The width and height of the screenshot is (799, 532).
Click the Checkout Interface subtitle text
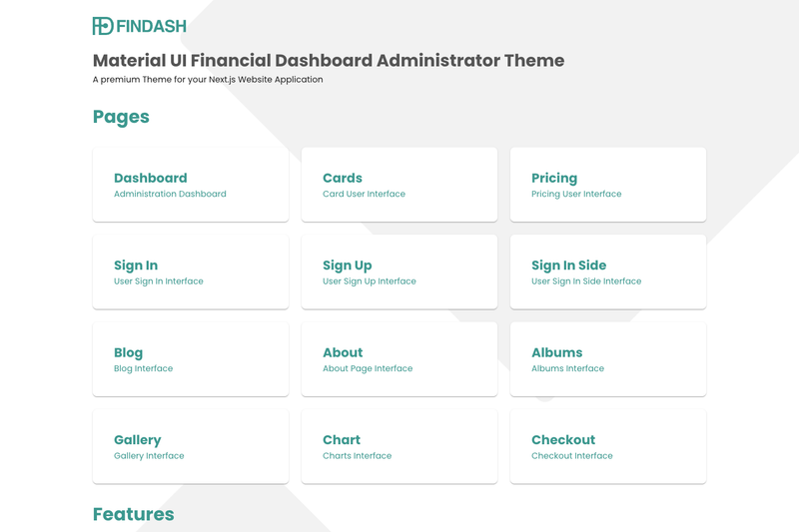point(572,455)
